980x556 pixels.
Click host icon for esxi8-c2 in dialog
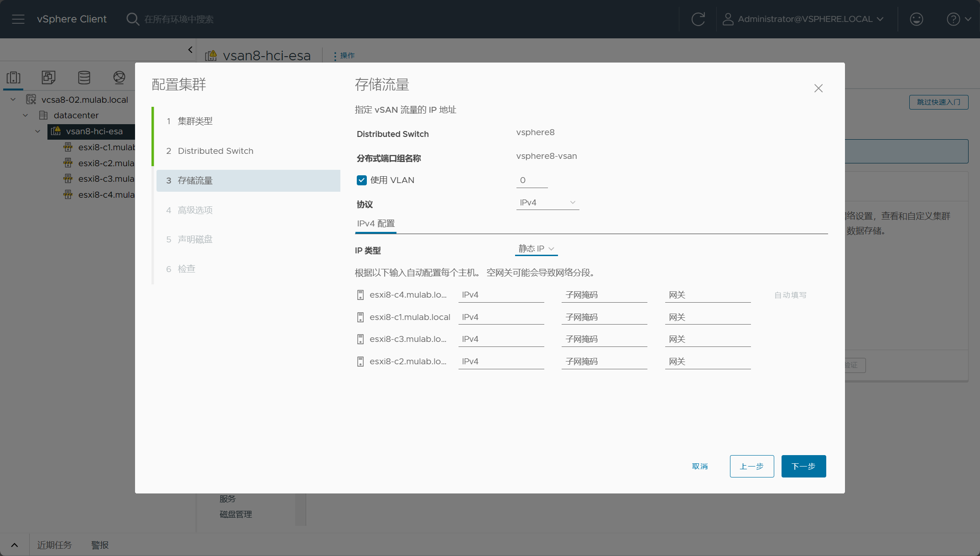[x=360, y=362]
